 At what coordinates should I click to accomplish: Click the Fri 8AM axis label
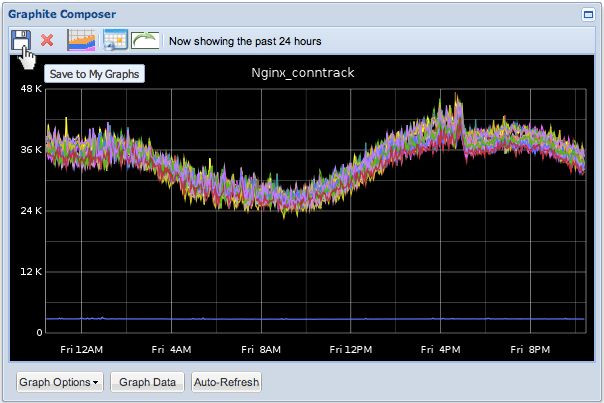(x=261, y=350)
